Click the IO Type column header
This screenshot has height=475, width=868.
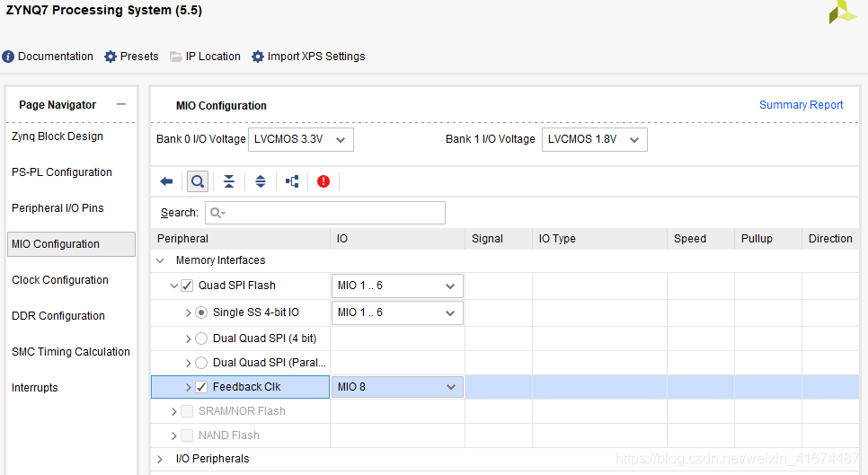(600, 239)
